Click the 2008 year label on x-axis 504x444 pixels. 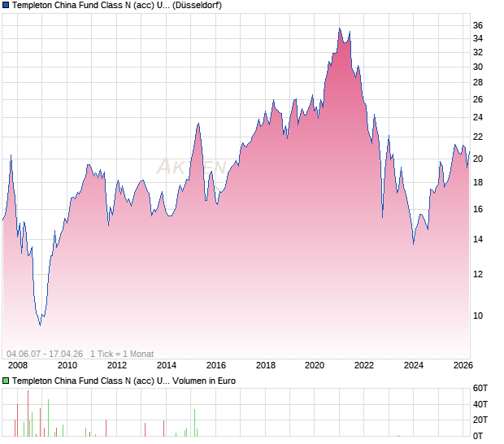point(18,365)
